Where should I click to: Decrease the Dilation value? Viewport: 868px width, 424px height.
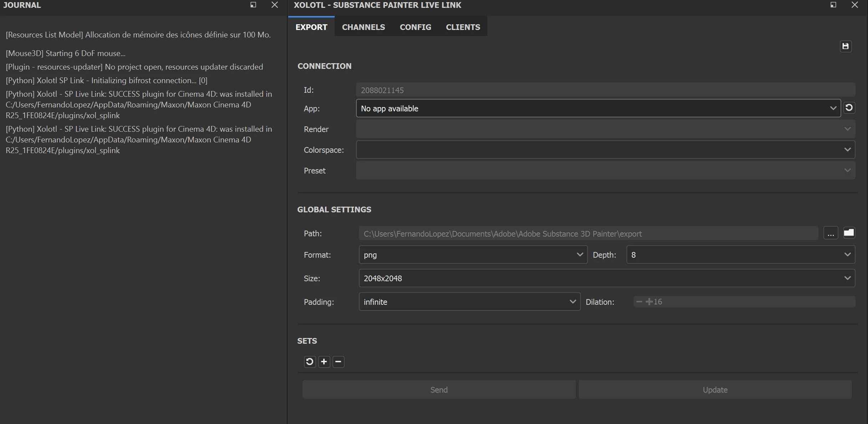tap(639, 302)
